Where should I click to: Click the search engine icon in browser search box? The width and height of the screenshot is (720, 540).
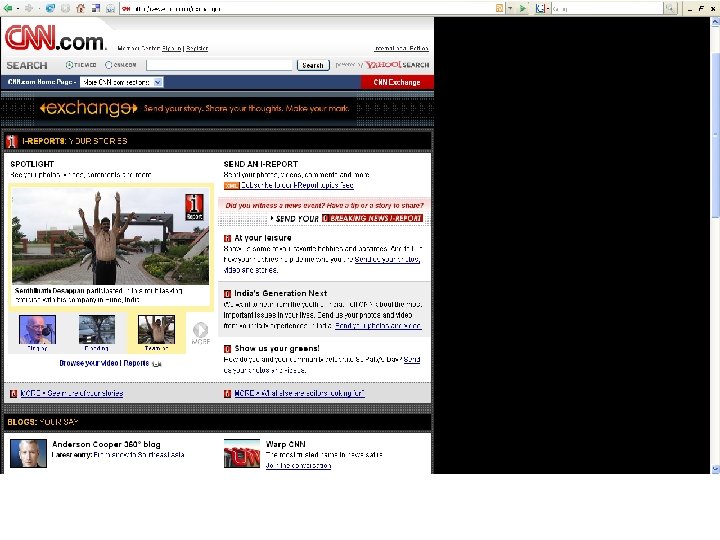pos(540,8)
